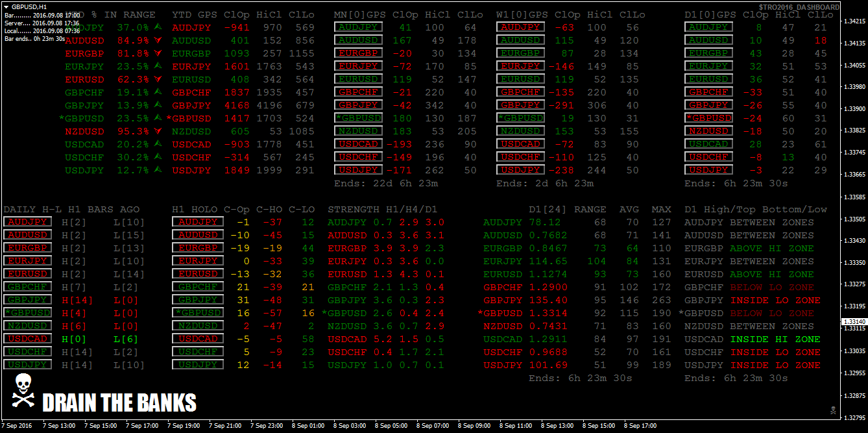Click the green up arrow beside AUDJPY 37.0%
The width and height of the screenshot is (868, 433).
[x=158, y=27]
